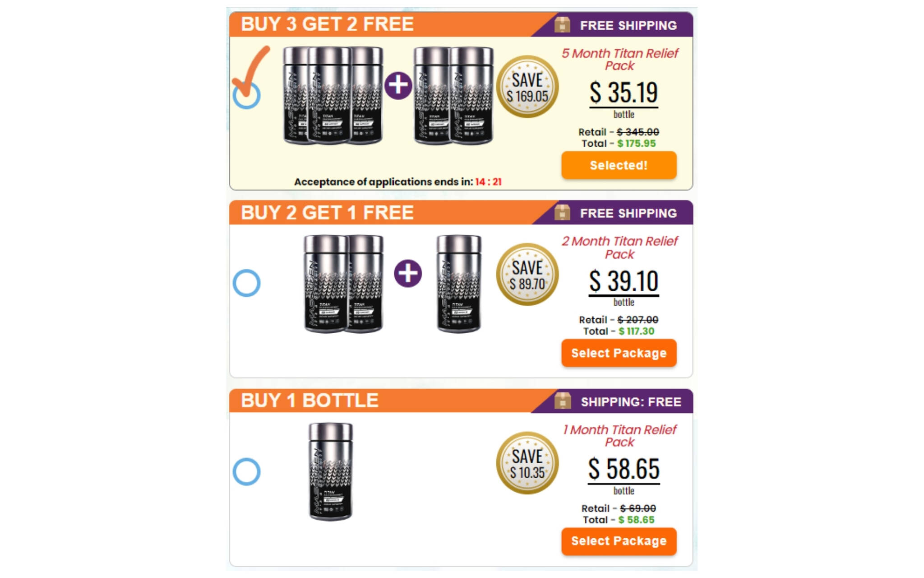This screenshot has width=924, height=578.
Task: Click the purple plus icon in the 5-bottle offer
Action: coord(398,85)
